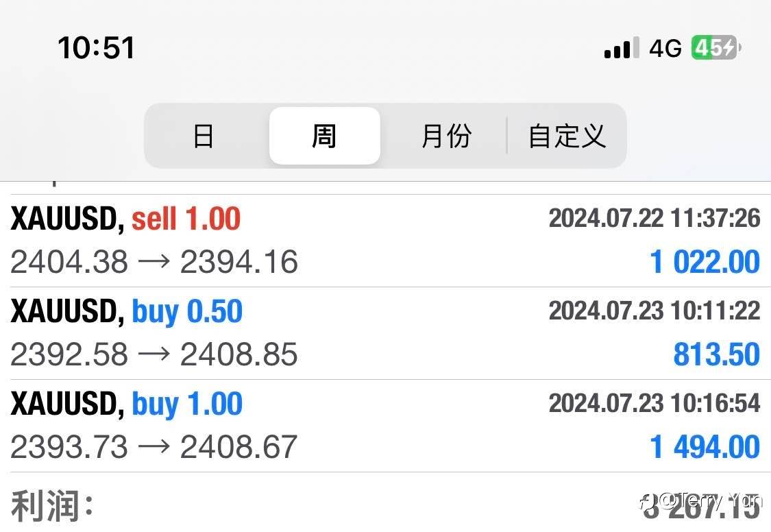This screenshot has height=532, width=771.
Task: Tap the 2024.07.23 10:11:22 timestamp
Action: pyautogui.click(x=654, y=311)
